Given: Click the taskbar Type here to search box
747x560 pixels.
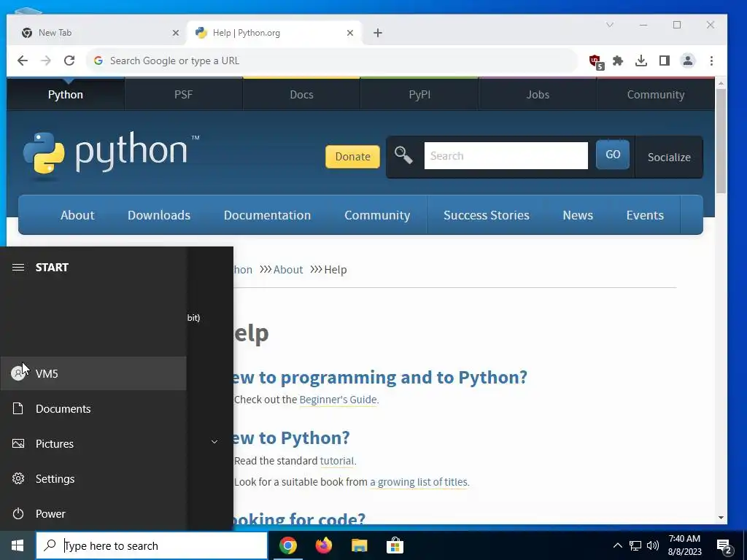Looking at the screenshot, I should 152,545.
